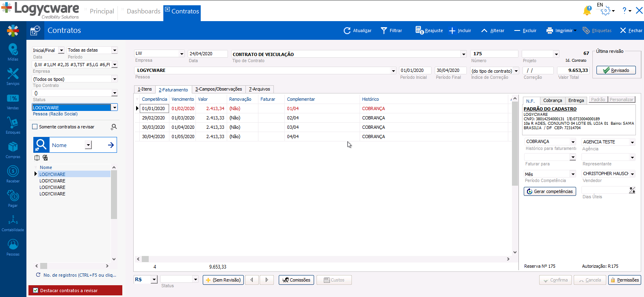Viewport: 644px width, 297px height.
Task: Click the grid layout icon under search
Action: [x=37, y=158]
